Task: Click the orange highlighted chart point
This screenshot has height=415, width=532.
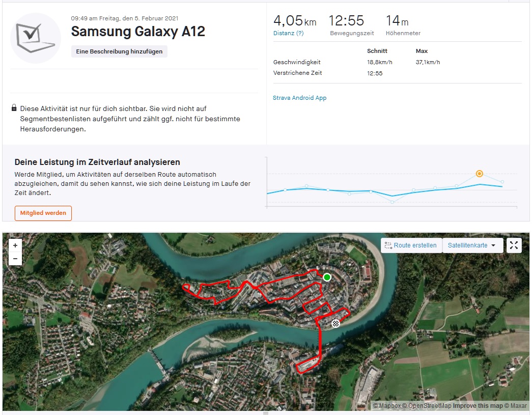Action: click(479, 174)
